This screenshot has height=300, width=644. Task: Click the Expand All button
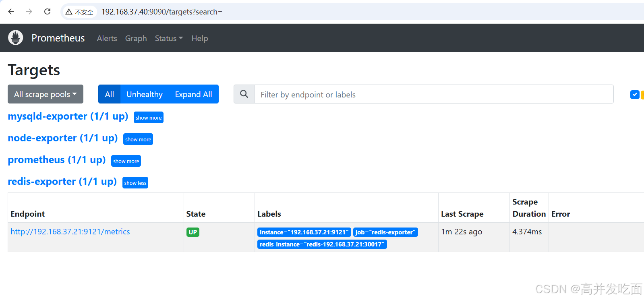193,94
